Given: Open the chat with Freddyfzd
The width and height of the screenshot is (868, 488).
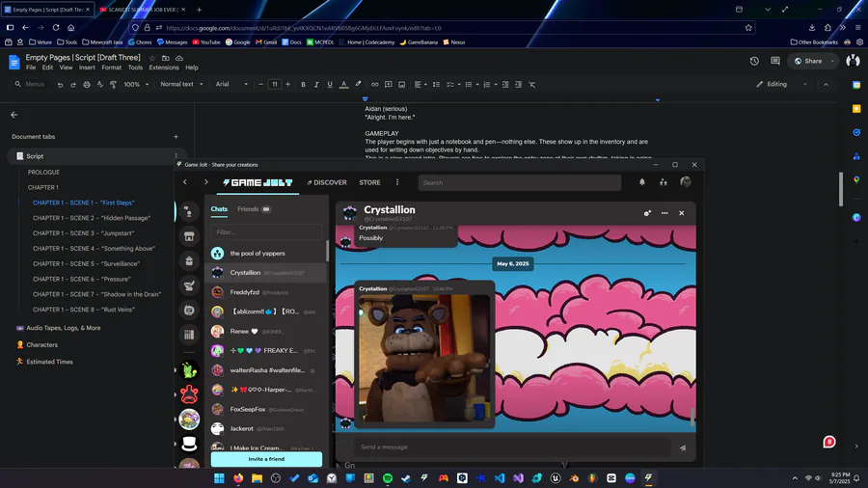Looking at the screenshot, I should [266, 292].
